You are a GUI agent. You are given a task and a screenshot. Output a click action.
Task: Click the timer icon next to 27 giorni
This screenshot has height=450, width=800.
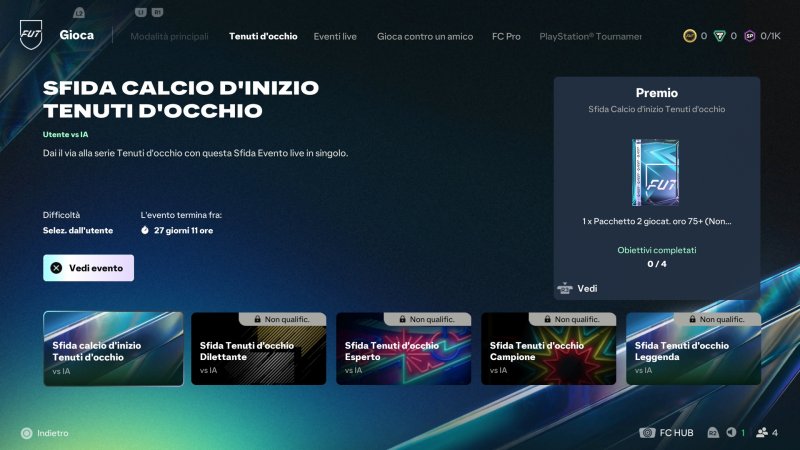(145, 230)
